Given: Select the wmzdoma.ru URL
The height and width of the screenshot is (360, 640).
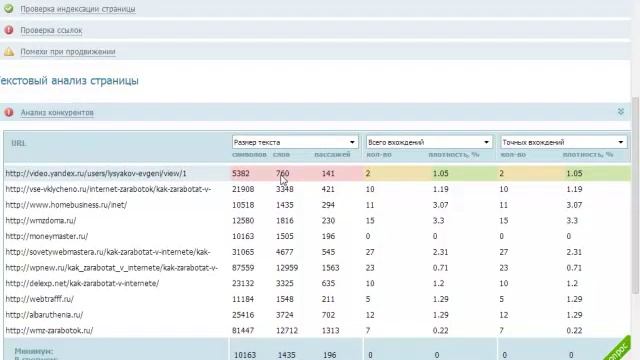Looking at the screenshot, I should point(41,221).
